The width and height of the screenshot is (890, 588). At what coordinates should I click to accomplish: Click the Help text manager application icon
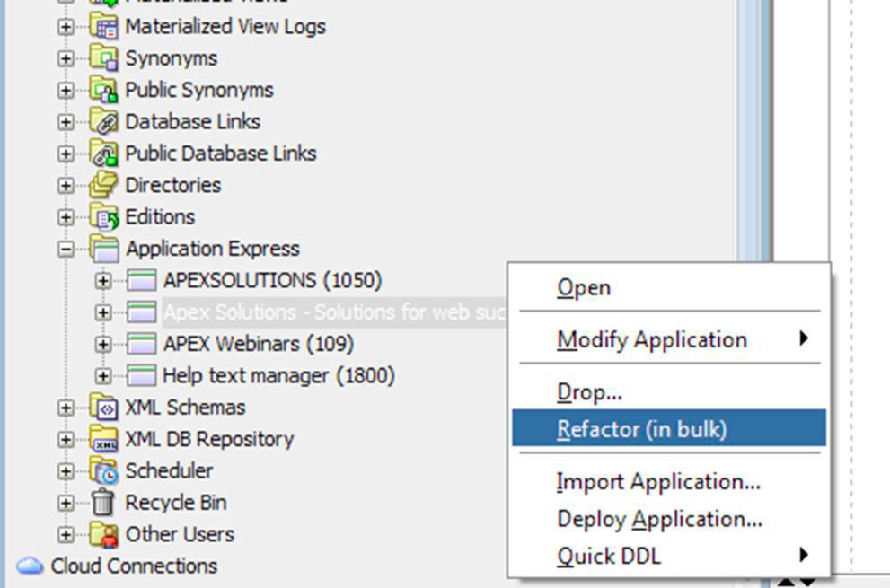coord(142,376)
